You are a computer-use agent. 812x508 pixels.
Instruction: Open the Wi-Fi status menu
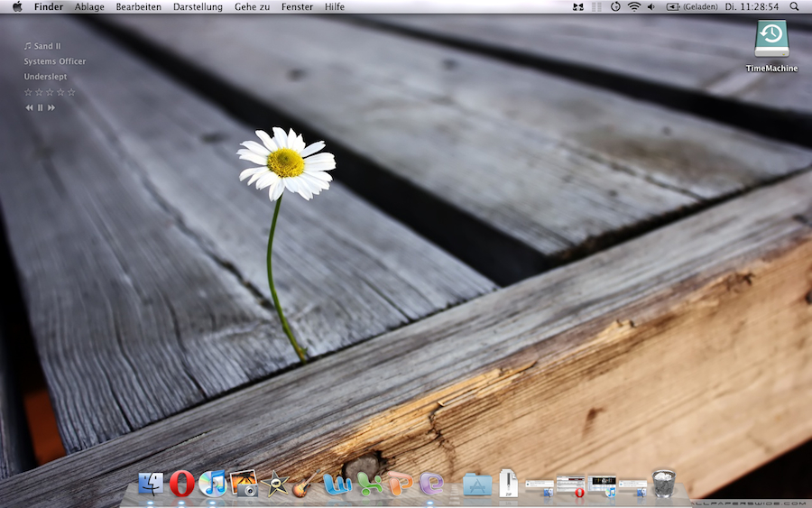point(634,6)
